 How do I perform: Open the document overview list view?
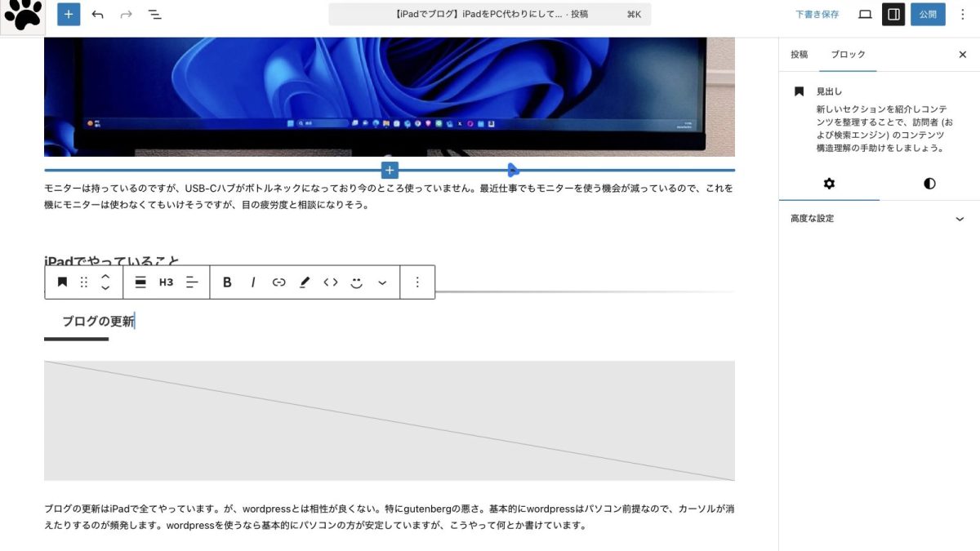tap(154, 15)
